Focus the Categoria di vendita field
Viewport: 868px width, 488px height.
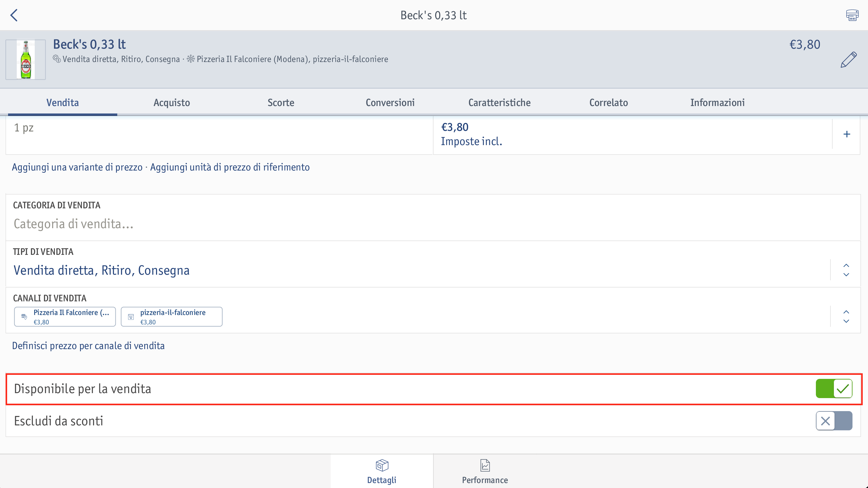coord(433,218)
